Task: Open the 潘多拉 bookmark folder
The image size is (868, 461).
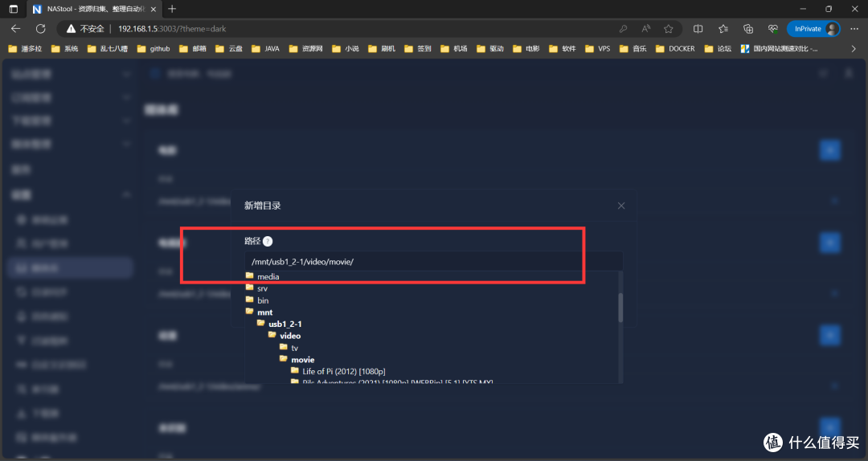Action: click(25, 49)
